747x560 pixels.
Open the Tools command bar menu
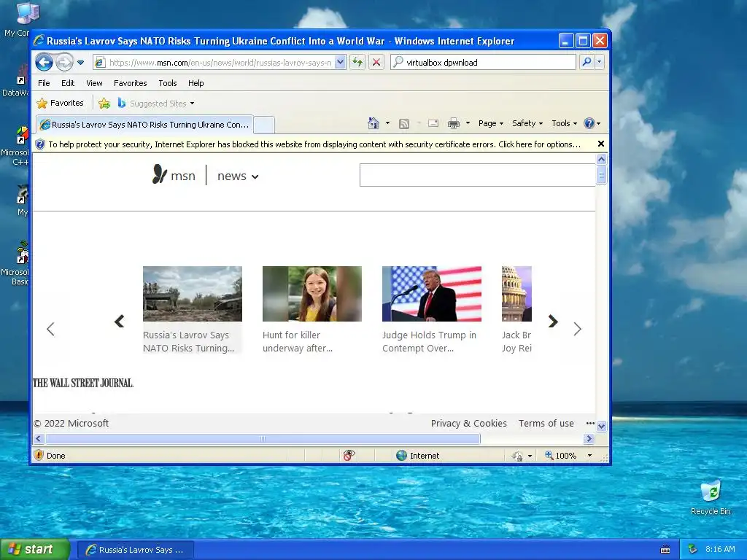coord(564,123)
